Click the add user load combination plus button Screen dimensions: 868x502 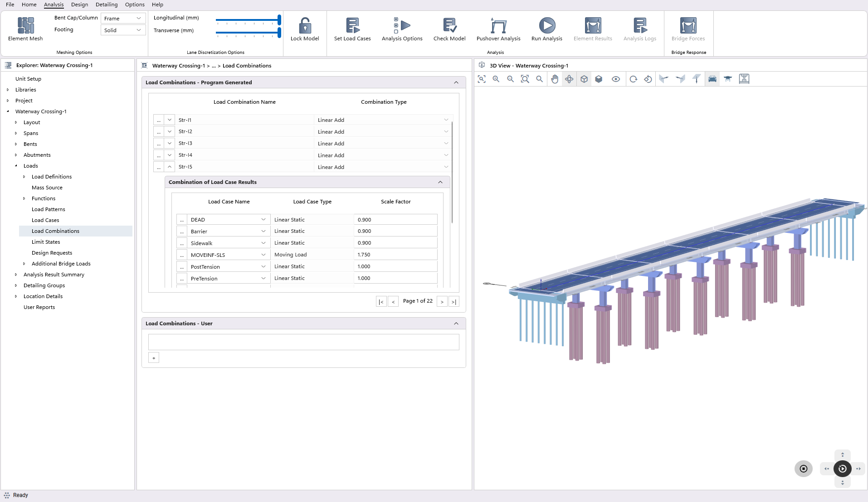(154, 358)
